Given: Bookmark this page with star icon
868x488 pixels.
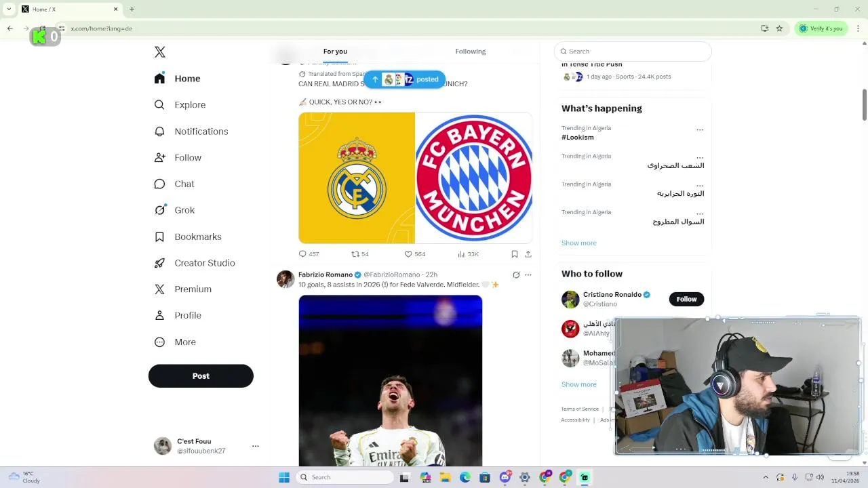Looking at the screenshot, I should point(779,28).
